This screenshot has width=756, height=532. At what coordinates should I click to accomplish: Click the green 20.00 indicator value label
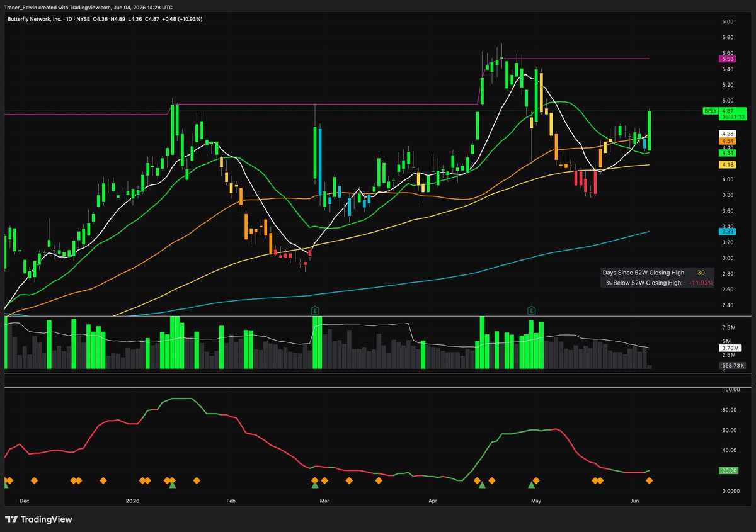point(730,470)
